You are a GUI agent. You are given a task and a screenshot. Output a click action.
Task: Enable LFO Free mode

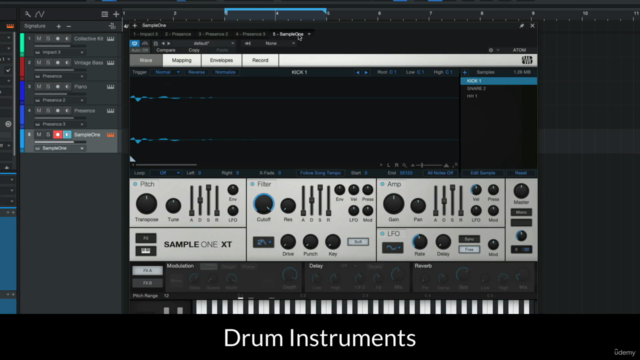(x=469, y=249)
